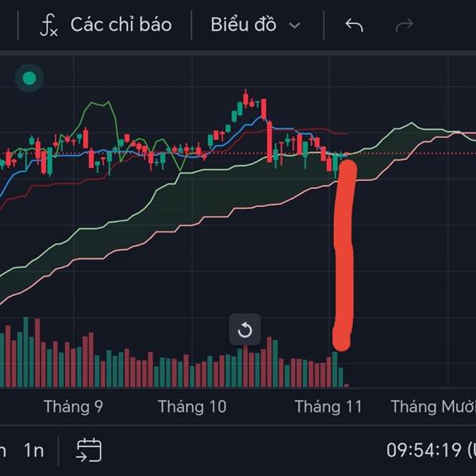Click the chevron next to Biểu đồ

(x=295, y=25)
